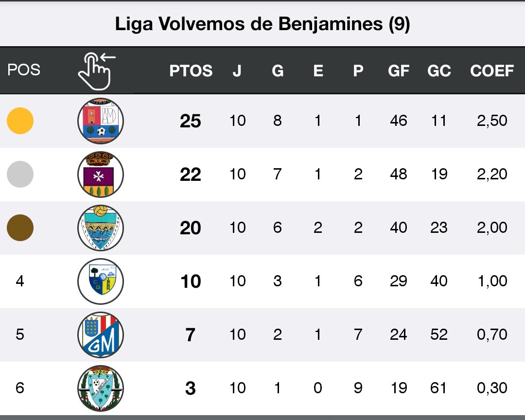Tap the Liga Volvemos de Benjamines title
The image size is (525, 420).
(262, 24)
